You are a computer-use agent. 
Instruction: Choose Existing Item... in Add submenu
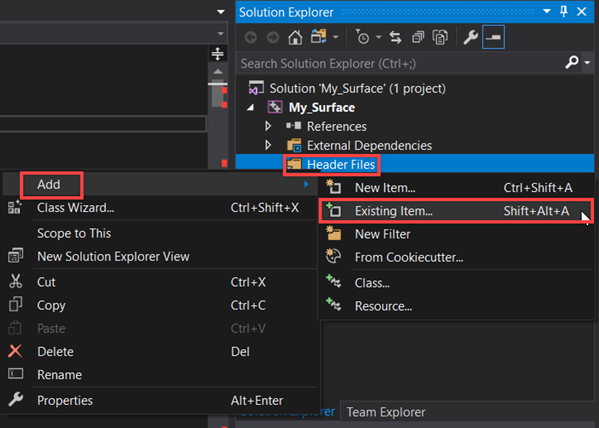pyautogui.click(x=455, y=211)
